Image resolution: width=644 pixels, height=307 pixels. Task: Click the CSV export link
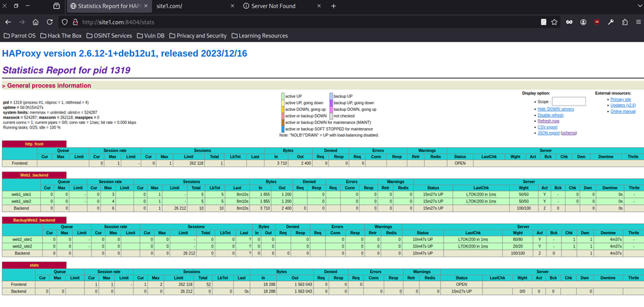[547, 127]
